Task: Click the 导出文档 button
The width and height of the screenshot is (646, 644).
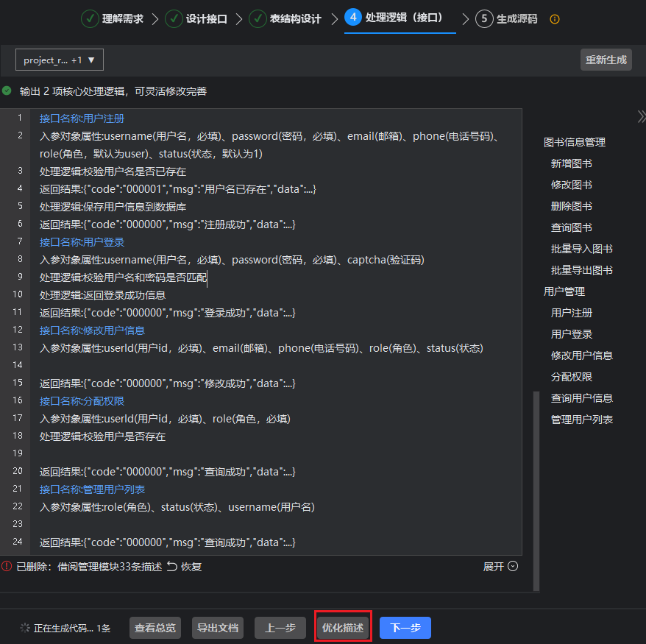Action: [217, 628]
